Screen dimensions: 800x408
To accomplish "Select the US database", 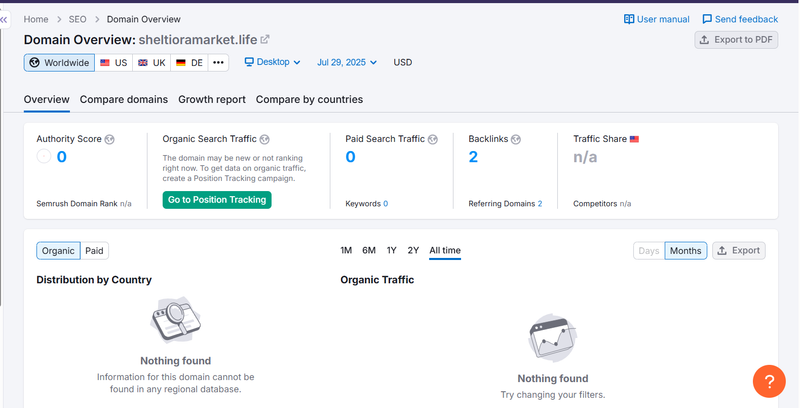I will pos(114,63).
